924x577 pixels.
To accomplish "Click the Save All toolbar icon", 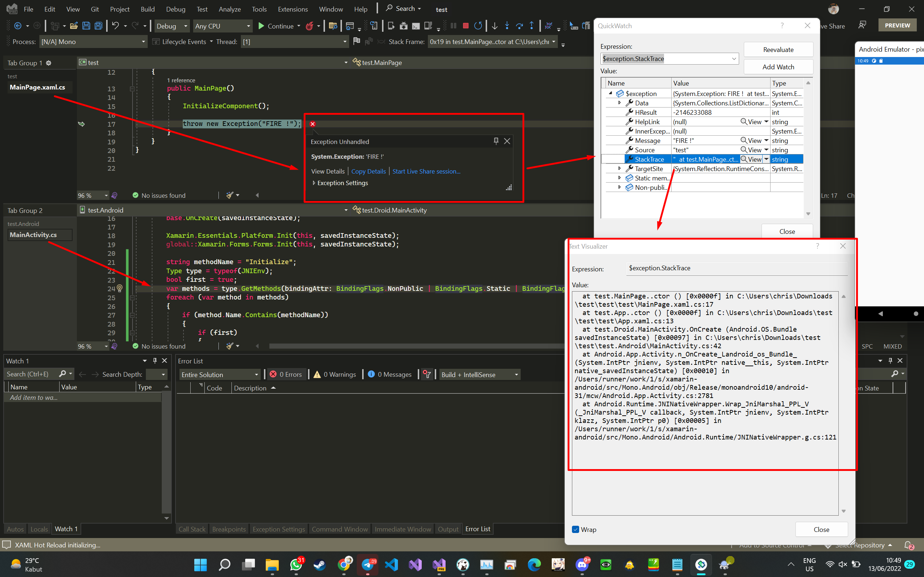I will (99, 26).
